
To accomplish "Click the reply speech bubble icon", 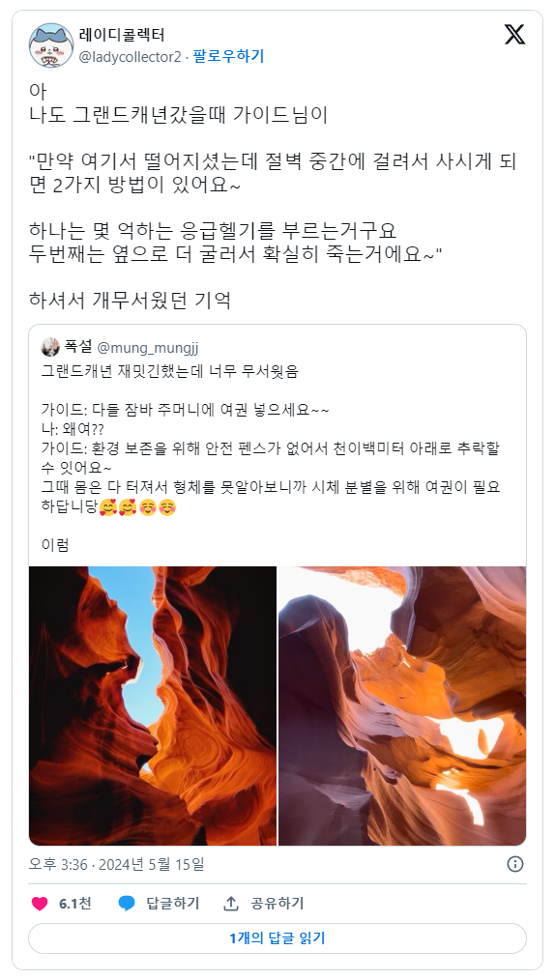I will tap(127, 903).
